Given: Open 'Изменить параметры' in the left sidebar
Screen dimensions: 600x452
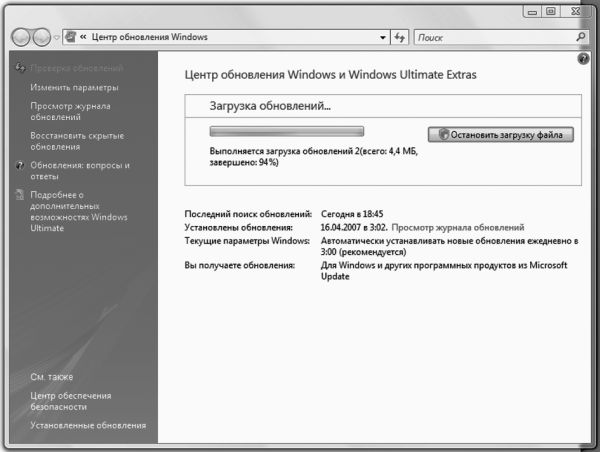Looking at the screenshot, I should [74, 87].
